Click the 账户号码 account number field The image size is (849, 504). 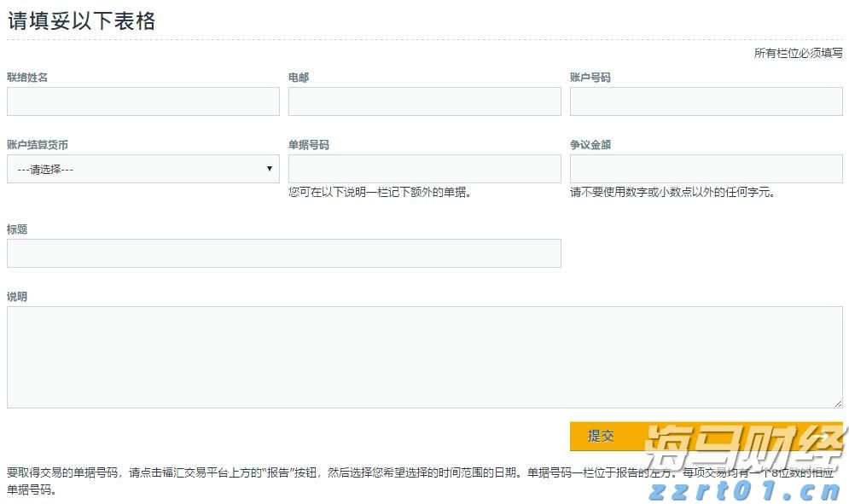pos(705,101)
